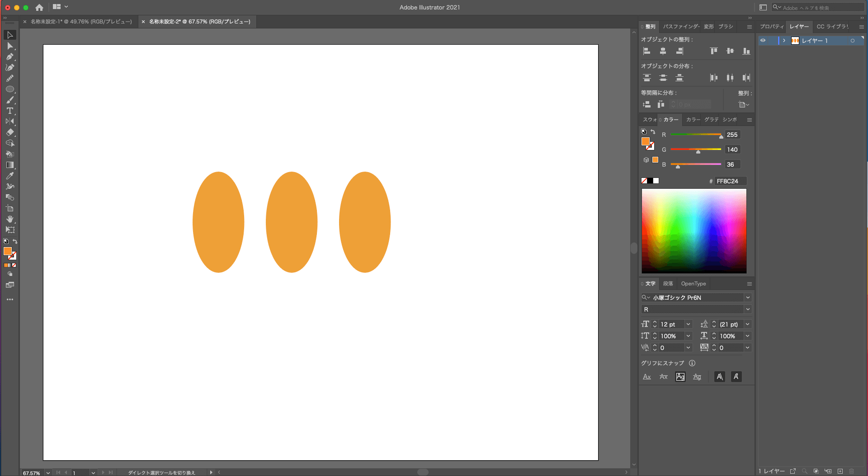Open Color panel options menu

tap(749, 120)
